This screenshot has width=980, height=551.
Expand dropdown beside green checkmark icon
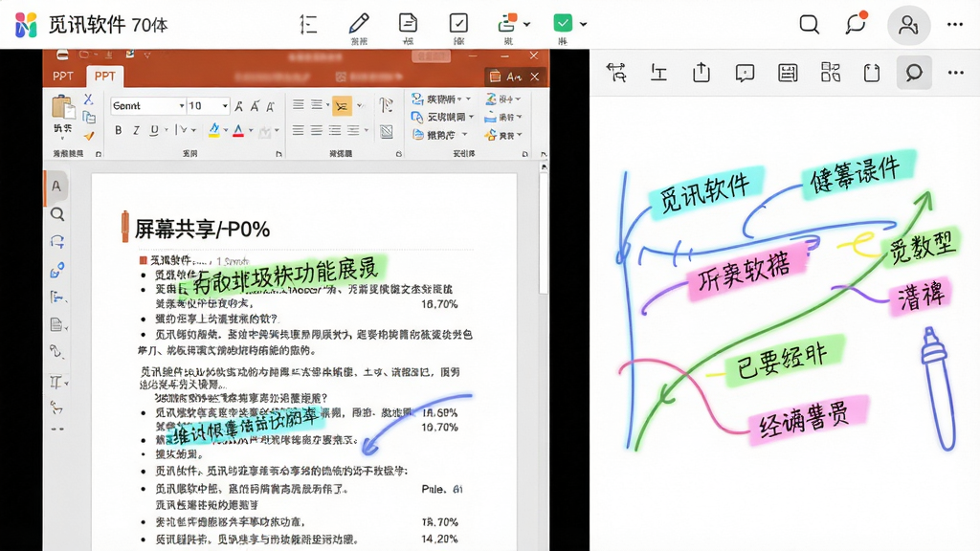click(x=583, y=24)
